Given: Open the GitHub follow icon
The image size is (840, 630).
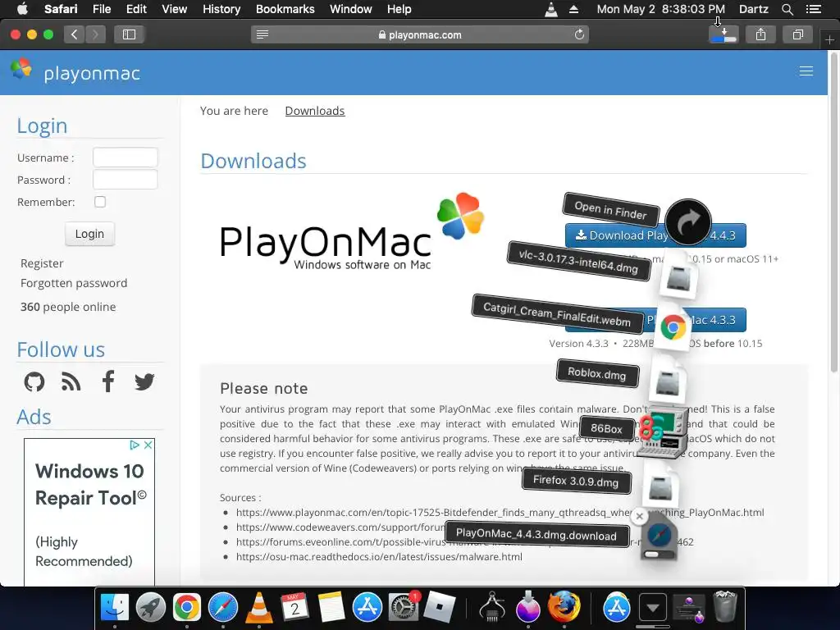Looking at the screenshot, I should tap(34, 382).
